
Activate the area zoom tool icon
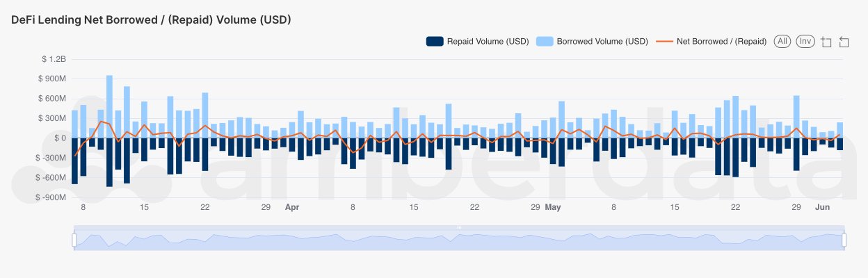[826, 42]
